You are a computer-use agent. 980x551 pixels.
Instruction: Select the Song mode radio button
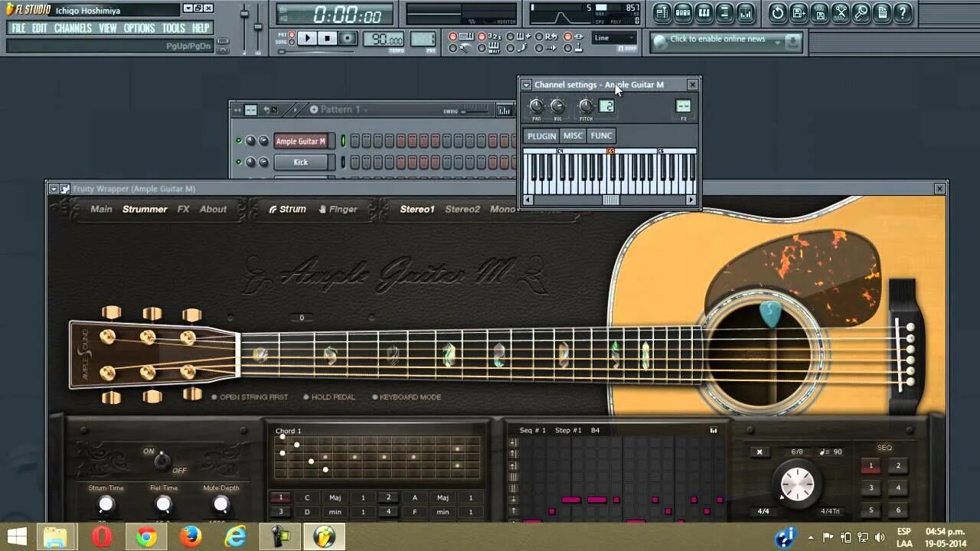[x=292, y=41]
